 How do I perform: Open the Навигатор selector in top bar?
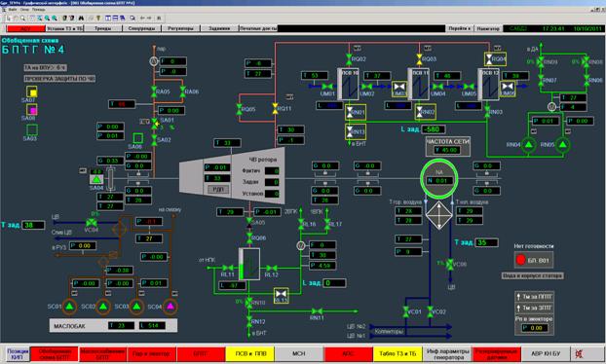pos(488,28)
